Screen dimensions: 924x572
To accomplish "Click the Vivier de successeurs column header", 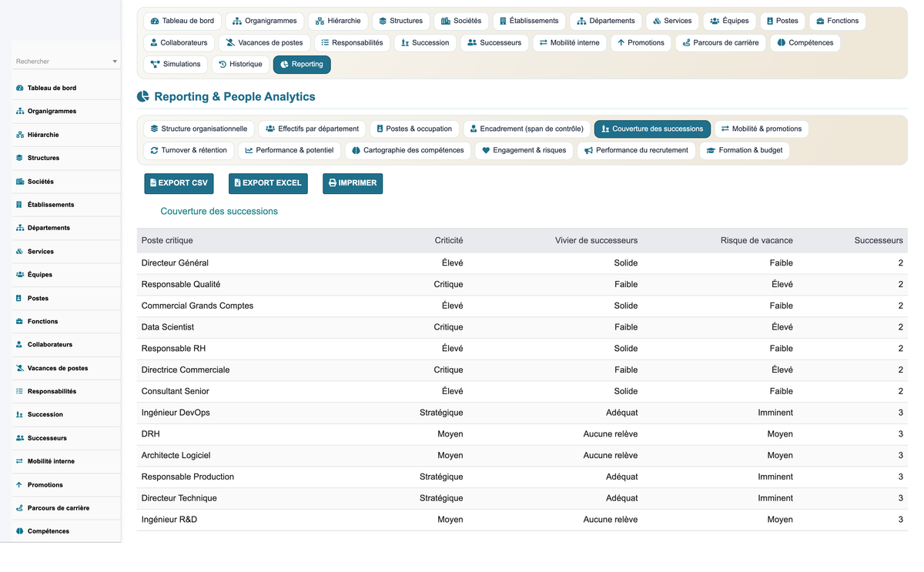I will pyautogui.click(x=596, y=241).
